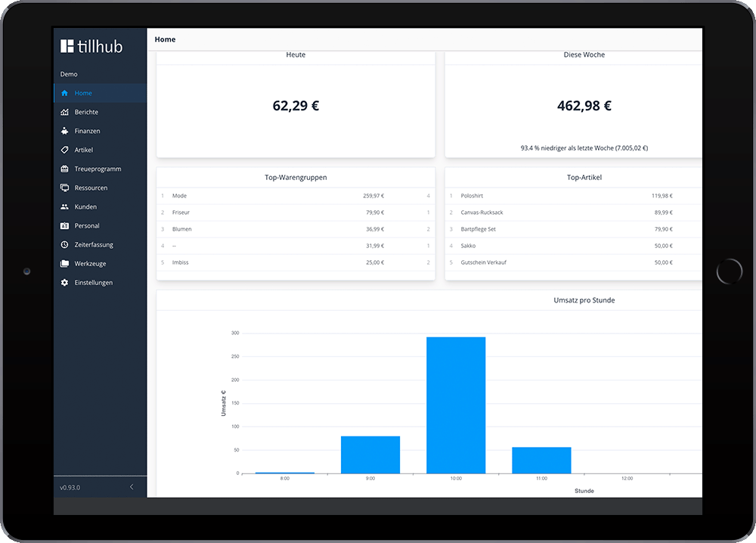Click the Ressourcen monitor icon
Image resolution: width=756 pixels, height=543 pixels.
[x=64, y=188]
